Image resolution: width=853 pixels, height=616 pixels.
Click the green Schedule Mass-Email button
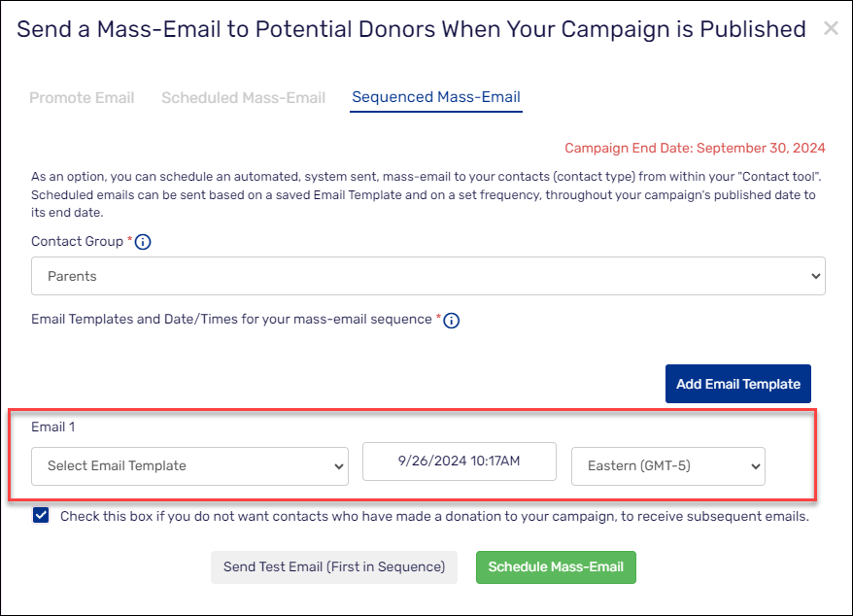point(556,567)
